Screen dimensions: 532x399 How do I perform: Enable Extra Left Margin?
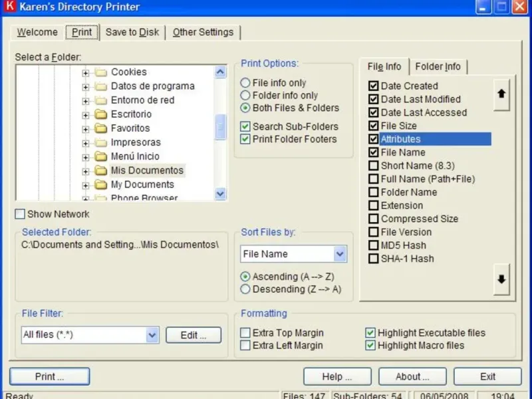tap(245, 345)
